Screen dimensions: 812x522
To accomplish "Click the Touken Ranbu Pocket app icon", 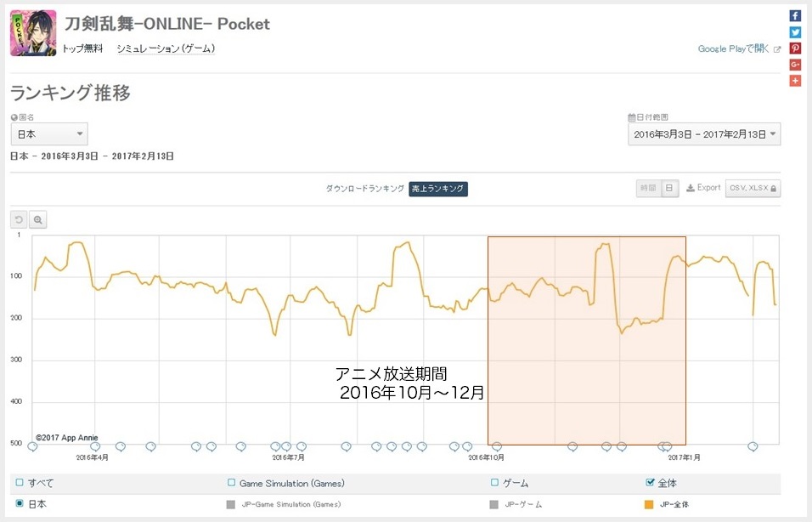I will (x=33, y=33).
